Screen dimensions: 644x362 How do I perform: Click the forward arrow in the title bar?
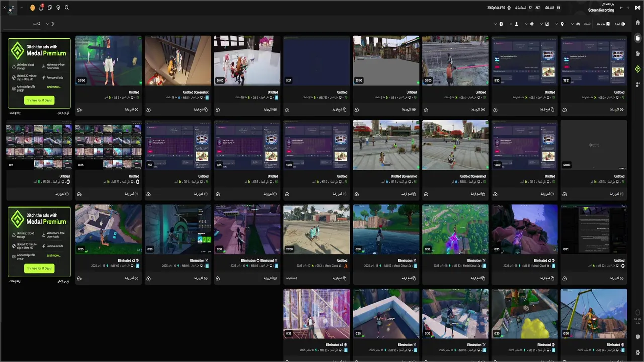(x=628, y=8)
